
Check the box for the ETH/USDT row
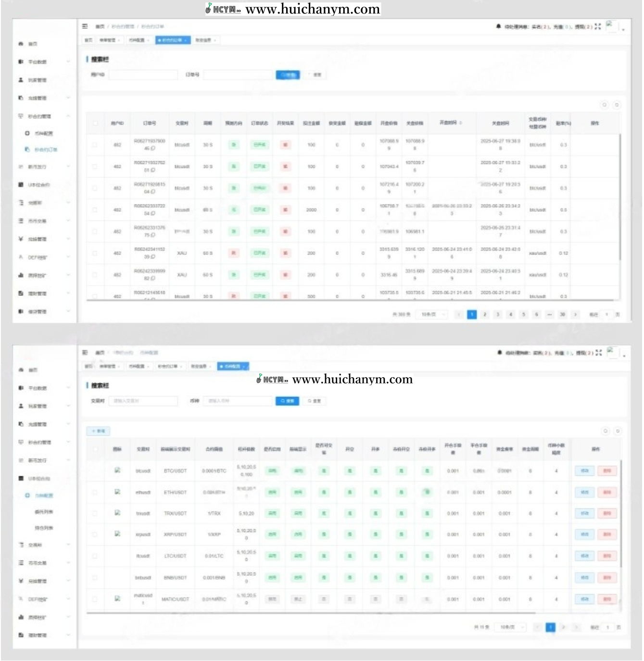click(95, 492)
